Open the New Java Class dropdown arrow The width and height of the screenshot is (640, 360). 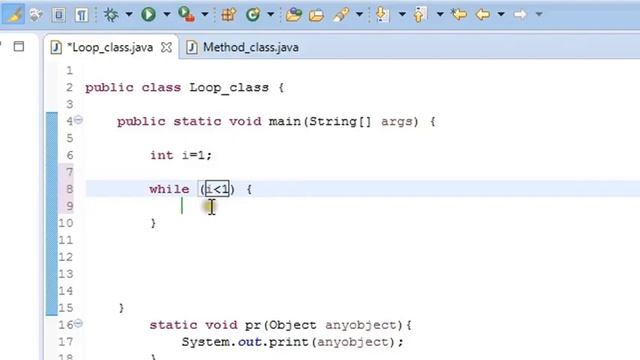coord(270,15)
